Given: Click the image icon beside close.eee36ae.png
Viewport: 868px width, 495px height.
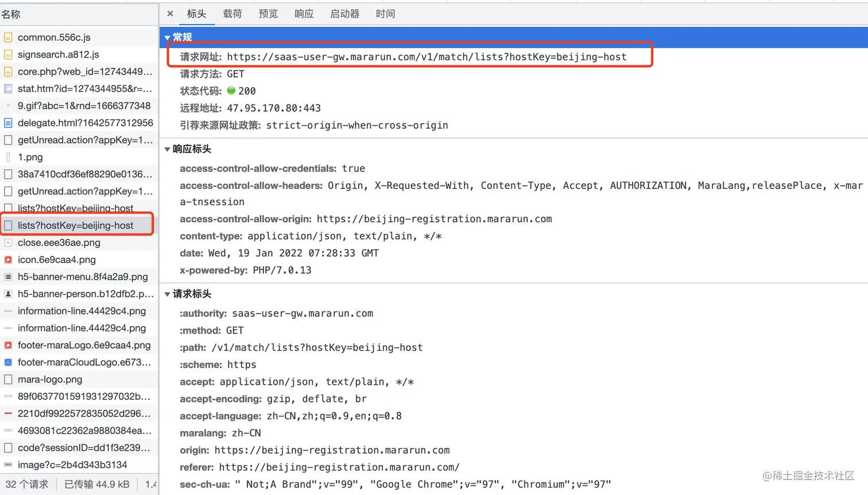Looking at the screenshot, I should click(8, 243).
